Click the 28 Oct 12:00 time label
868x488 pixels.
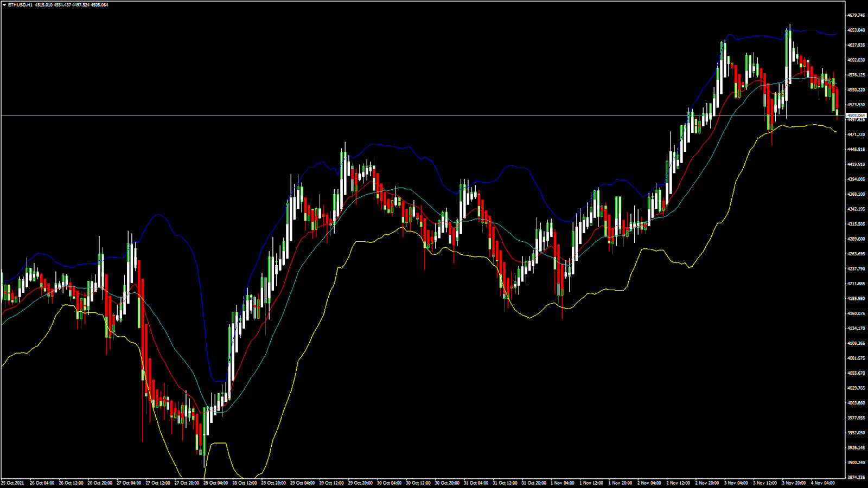pyautogui.click(x=245, y=483)
